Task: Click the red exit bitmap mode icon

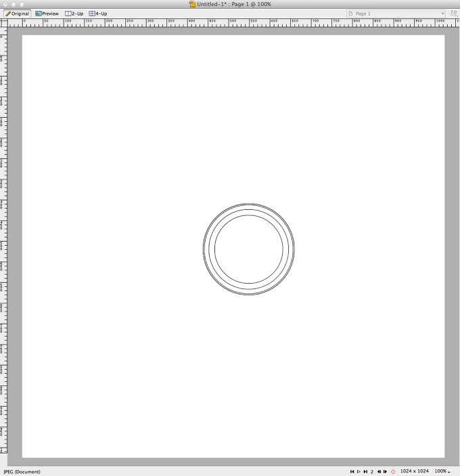Action: click(x=393, y=472)
